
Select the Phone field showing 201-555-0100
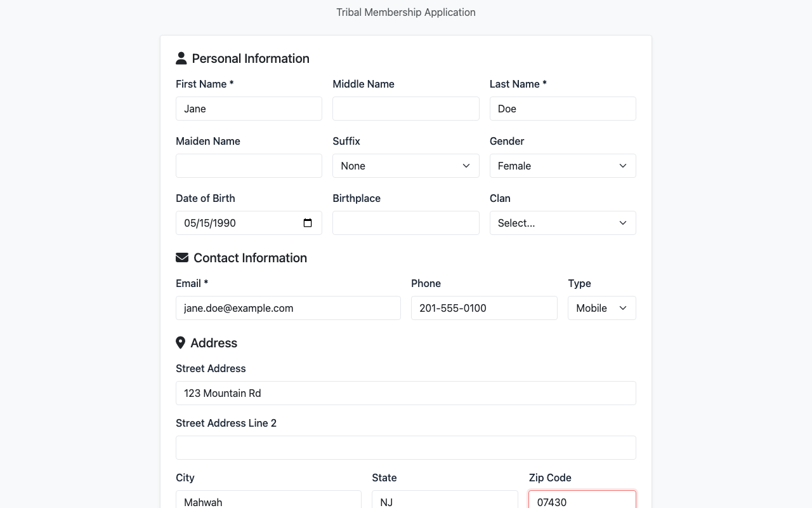tap(484, 308)
